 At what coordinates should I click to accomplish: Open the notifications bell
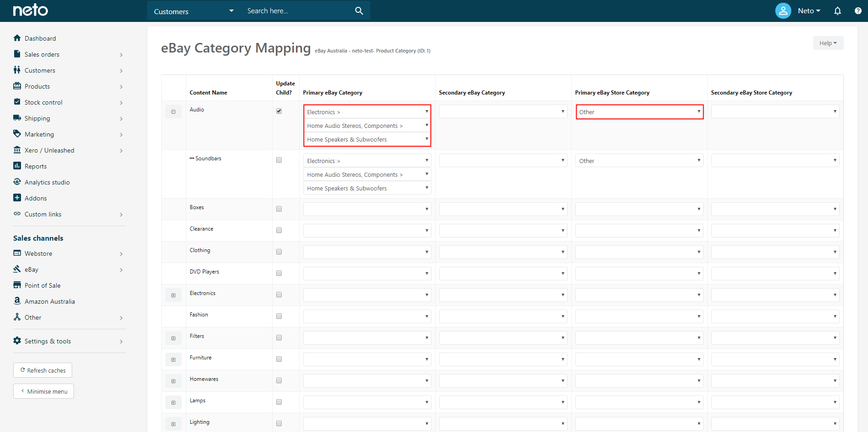[x=837, y=11]
